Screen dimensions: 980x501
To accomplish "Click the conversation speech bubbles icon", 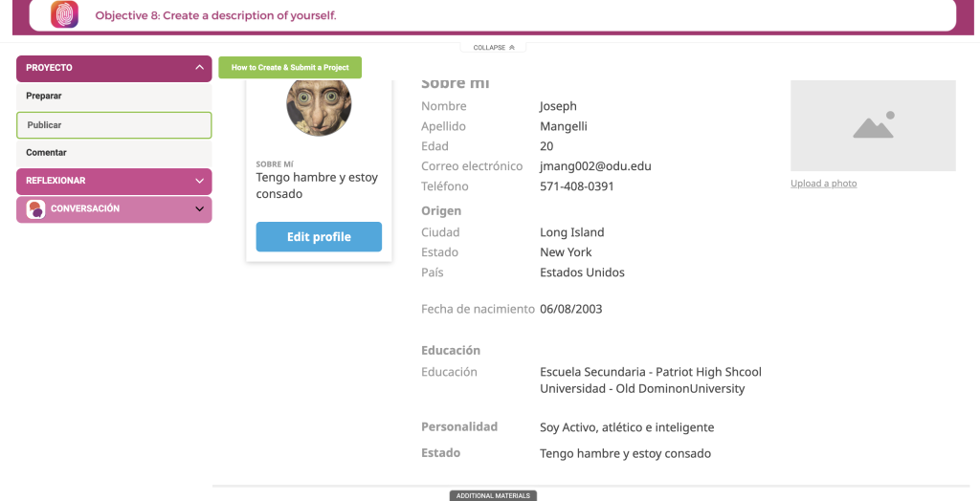I will 35,209.
